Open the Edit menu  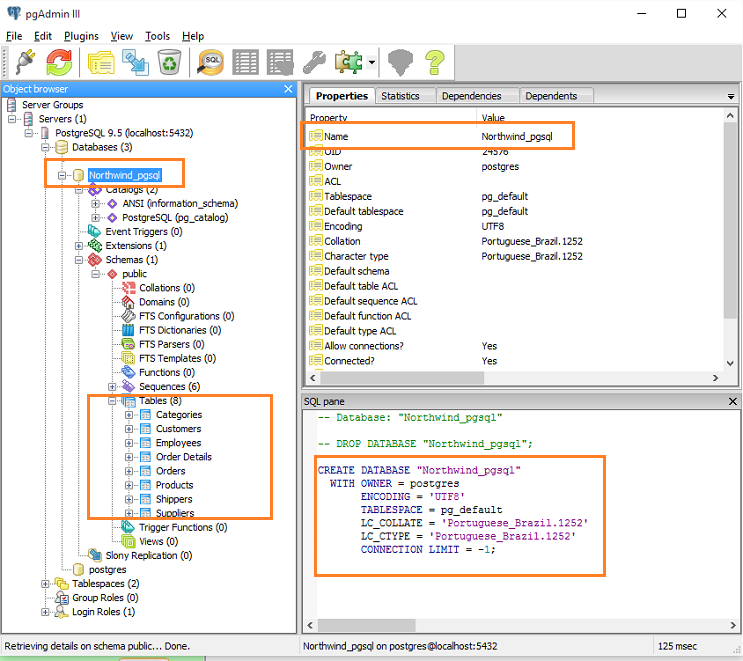tap(43, 36)
